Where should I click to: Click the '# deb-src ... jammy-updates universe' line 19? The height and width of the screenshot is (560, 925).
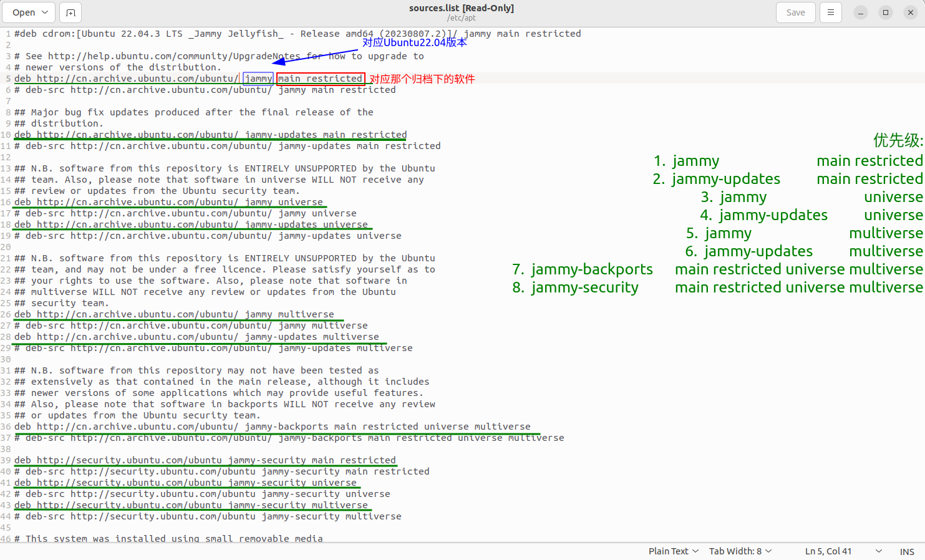click(208, 236)
